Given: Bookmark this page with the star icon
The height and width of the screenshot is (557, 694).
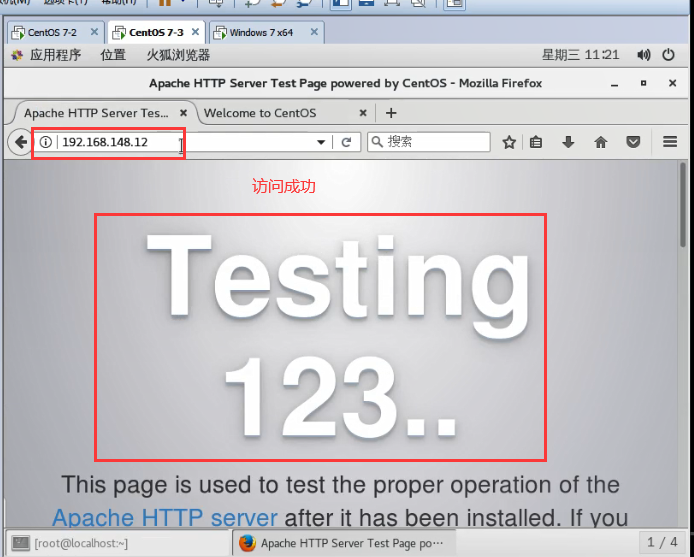Looking at the screenshot, I should (509, 142).
